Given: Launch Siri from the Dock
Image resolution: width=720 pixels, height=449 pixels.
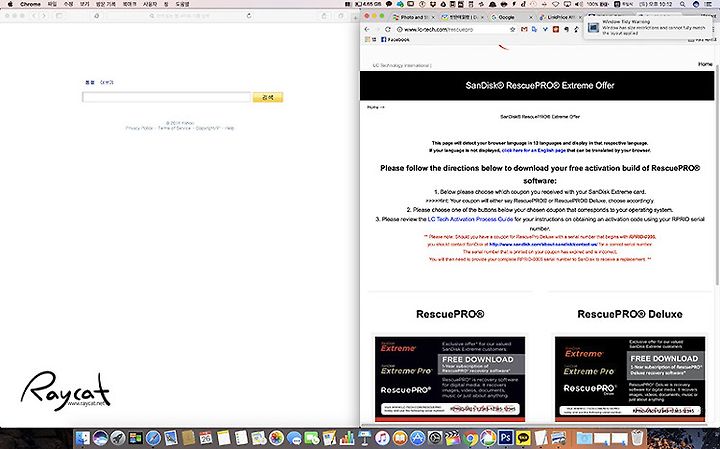Looking at the screenshot, I should click(100, 438).
